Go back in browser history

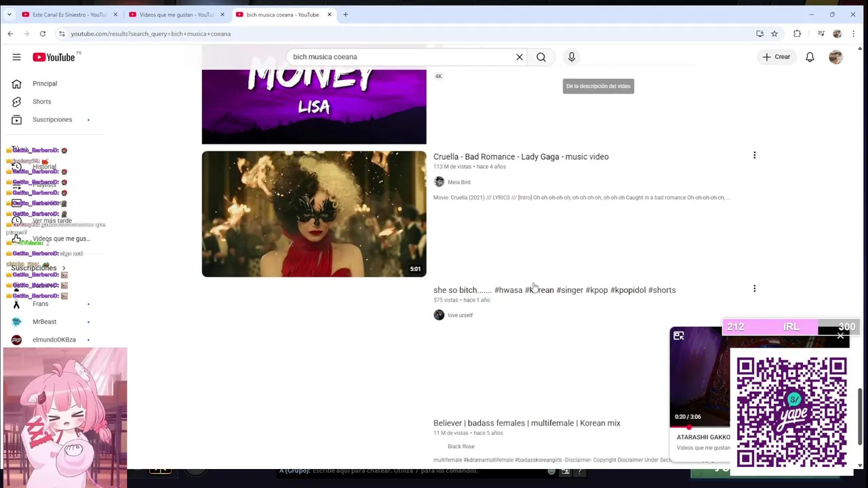pos(10,34)
